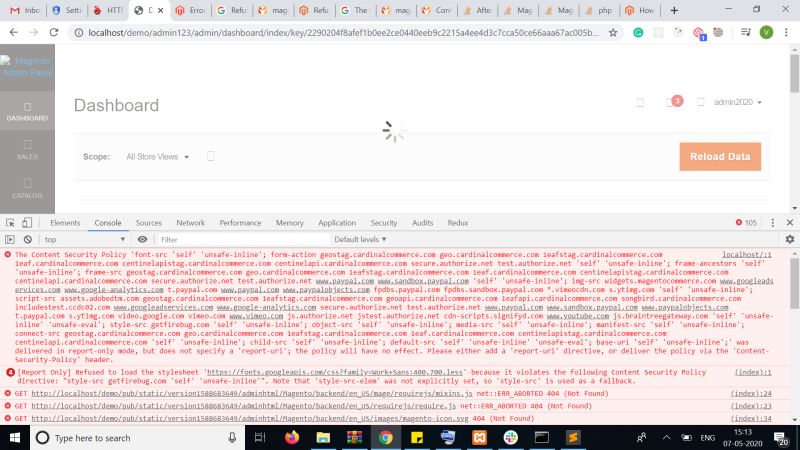The width and height of the screenshot is (800, 450).
Task: Open a new browser tab with plus
Action: click(674, 10)
